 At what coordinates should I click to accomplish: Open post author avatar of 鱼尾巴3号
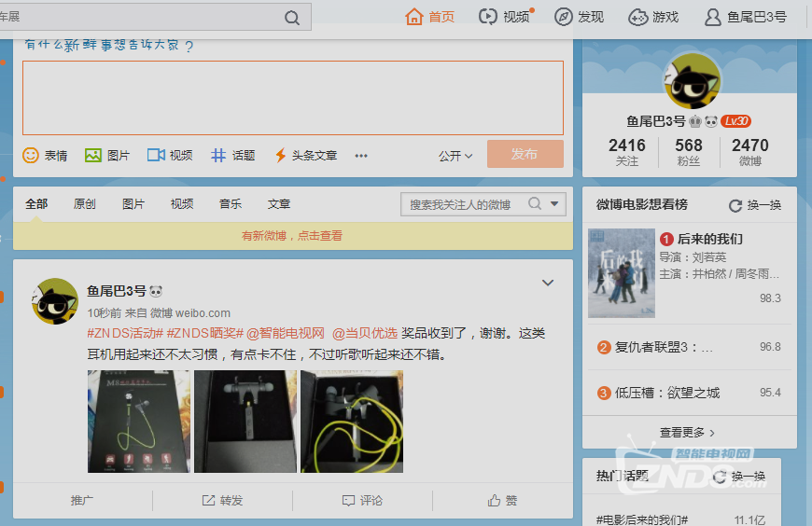(x=55, y=301)
